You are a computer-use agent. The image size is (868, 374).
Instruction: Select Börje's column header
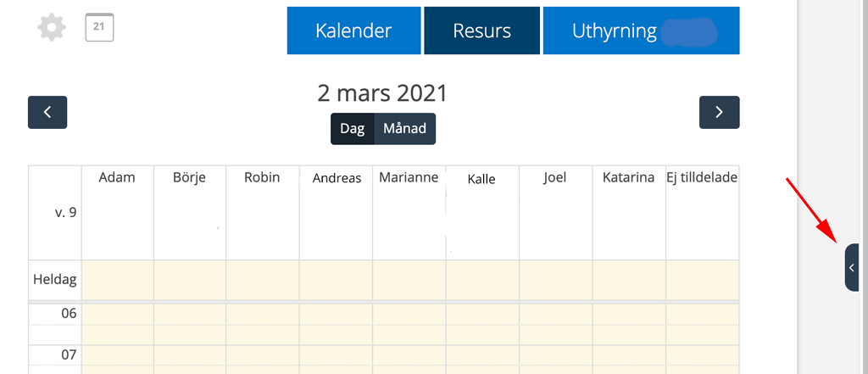point(191,177)
